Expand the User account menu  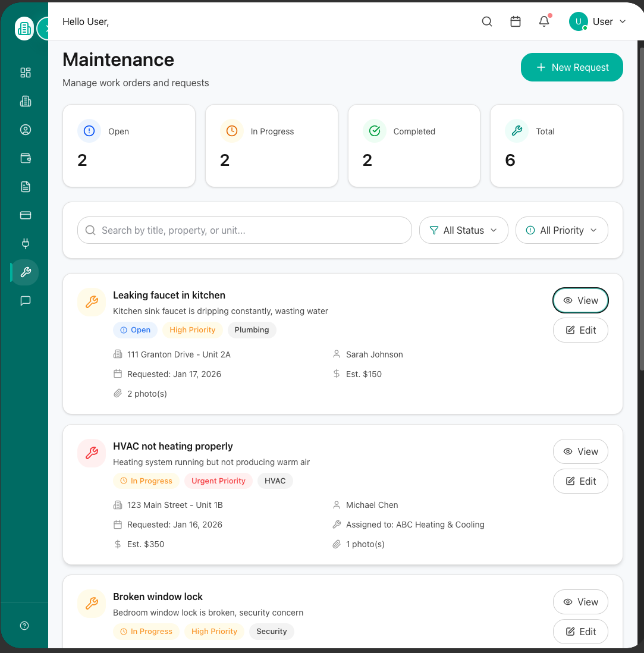point(598,21)
